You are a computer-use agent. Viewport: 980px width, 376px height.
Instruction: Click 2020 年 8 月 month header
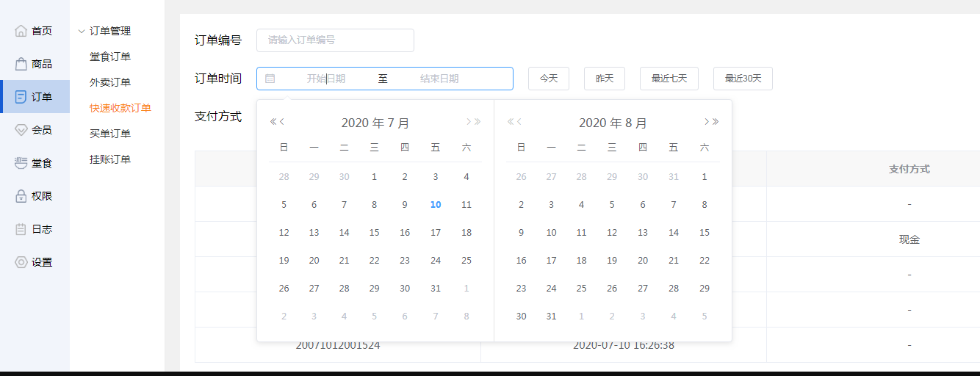(x=613, y=123)
